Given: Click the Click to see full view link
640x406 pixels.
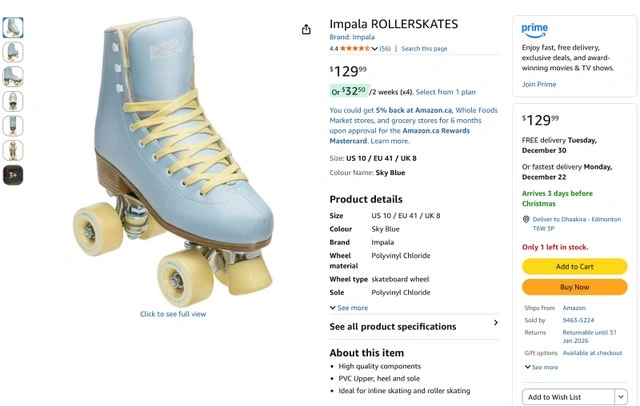Looking at the screenshot, I should pyautogui.click(x=173, y=314).
